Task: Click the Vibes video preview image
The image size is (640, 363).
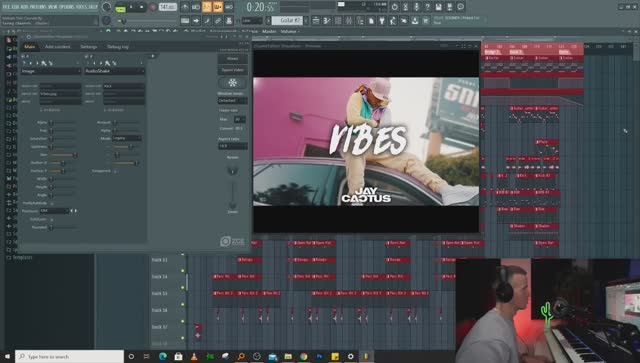Action: coord(366,141)
